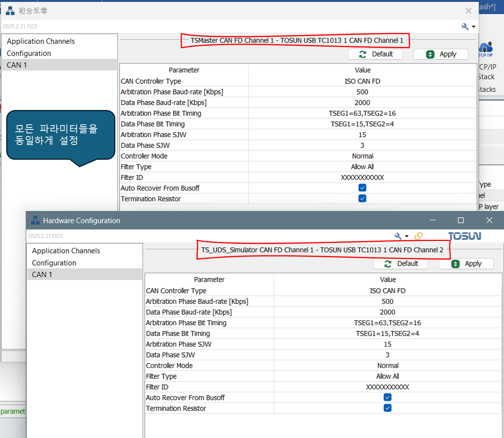504x438 pixels.
Task: Select Configuration in Hardware Configuration sidebar
Action: [x=54, y=263]
